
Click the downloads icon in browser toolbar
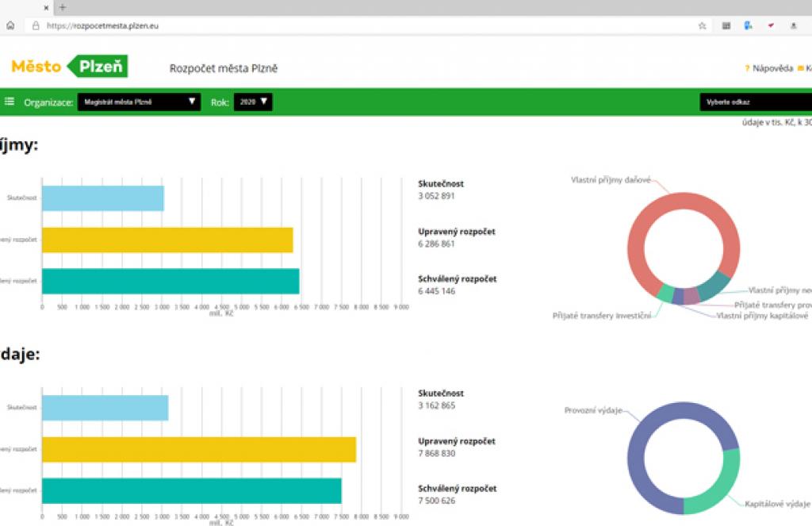[793, 25]
